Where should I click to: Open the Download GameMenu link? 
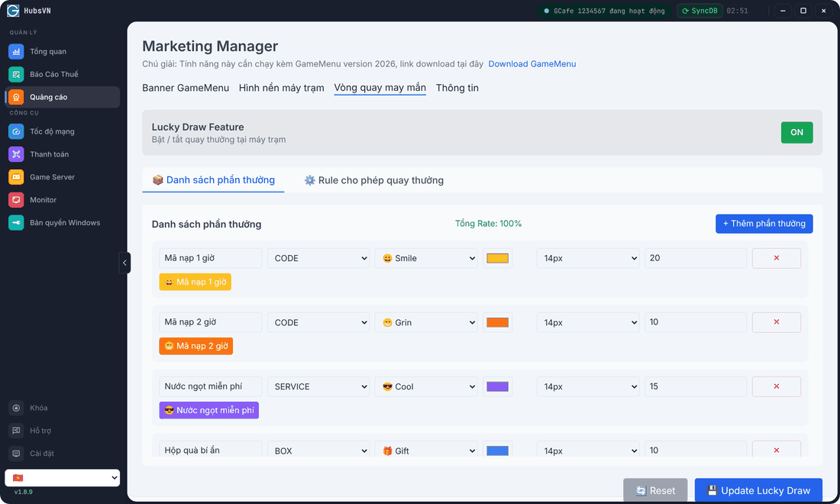[532, 63]
